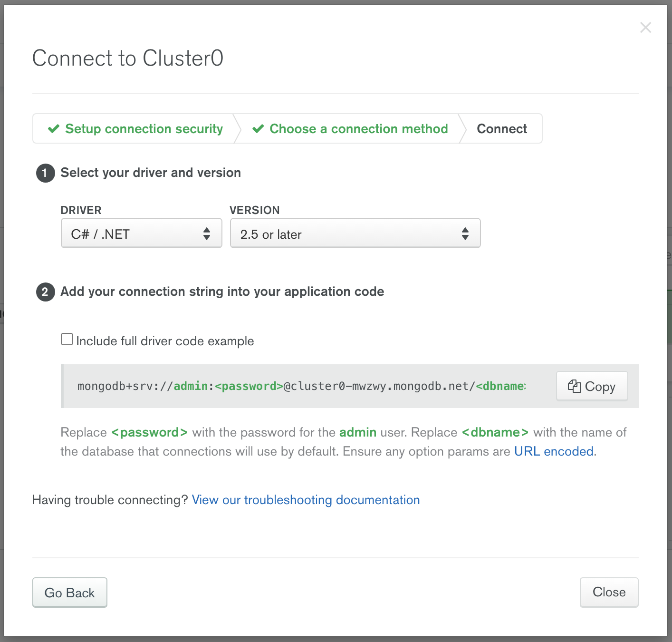
Task: Click the checkmark beside Setup connection security
Action: click(54, 129)
